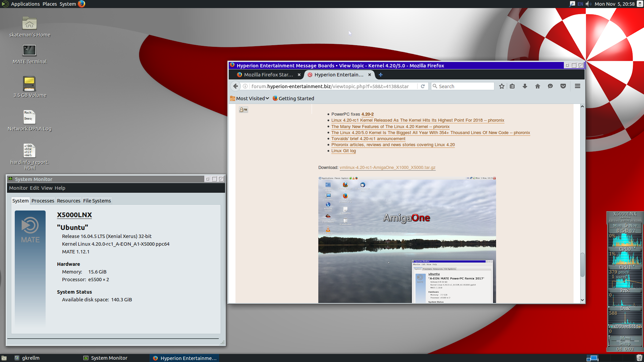Click the AmigaOne desktop screenshot image
This screenshot has width=644, height=362.
(407, 240)
